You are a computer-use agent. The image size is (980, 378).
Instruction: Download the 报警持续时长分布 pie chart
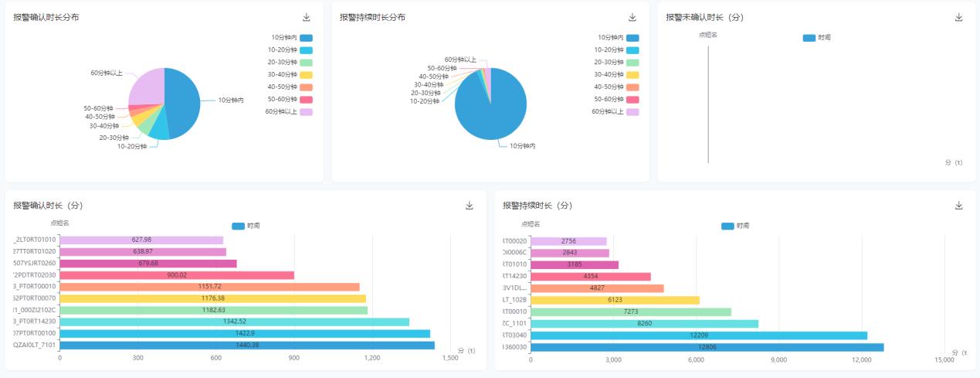(x=632, y=18)
